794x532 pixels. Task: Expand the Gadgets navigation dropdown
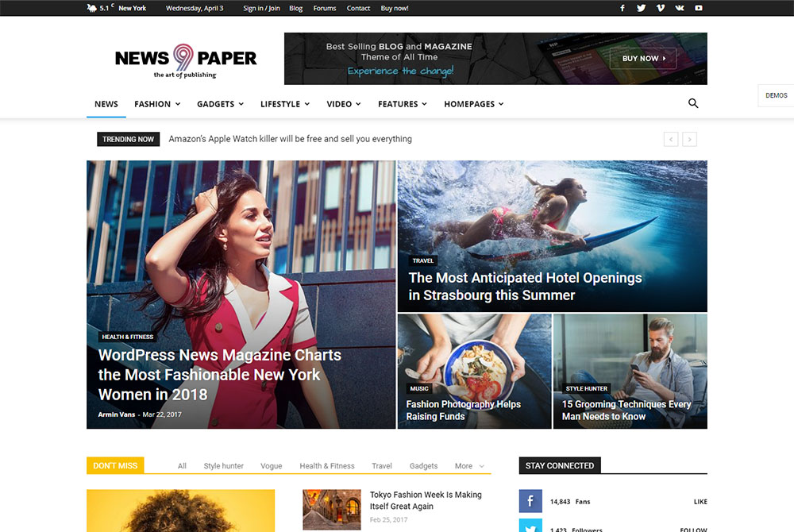click(x=220, y=104)
